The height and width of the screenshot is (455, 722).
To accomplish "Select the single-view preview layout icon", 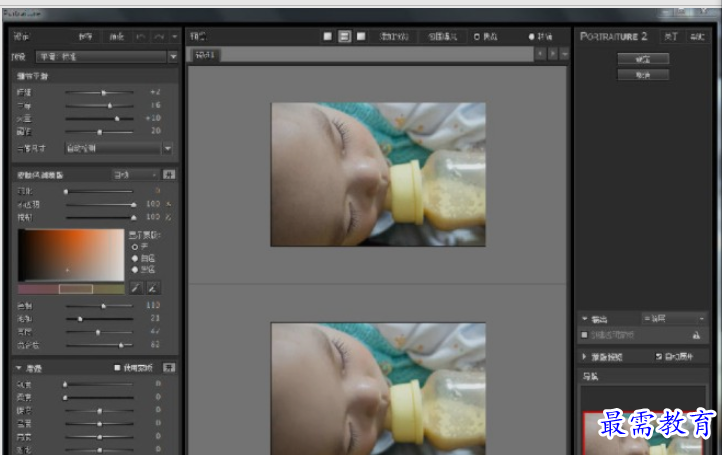I will coord(327,36).
